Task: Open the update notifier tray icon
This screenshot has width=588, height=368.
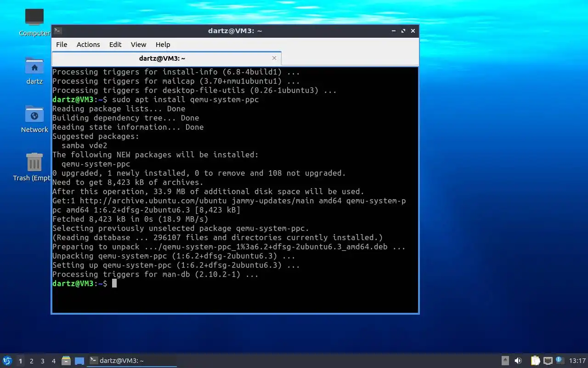Action: (x=559, y=360)
